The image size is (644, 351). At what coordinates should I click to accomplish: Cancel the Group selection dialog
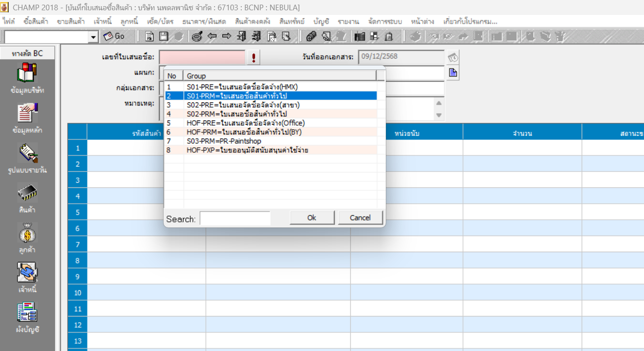pos(360,218)
